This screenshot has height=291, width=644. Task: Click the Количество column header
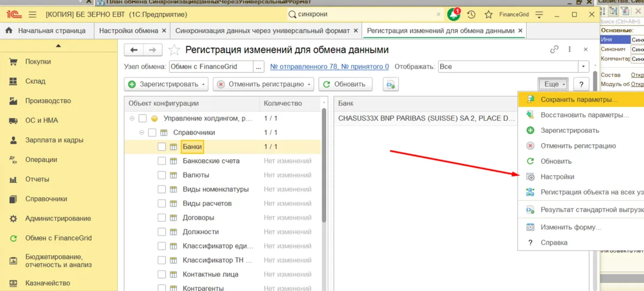pyautogui.click(x=291, y=103)
